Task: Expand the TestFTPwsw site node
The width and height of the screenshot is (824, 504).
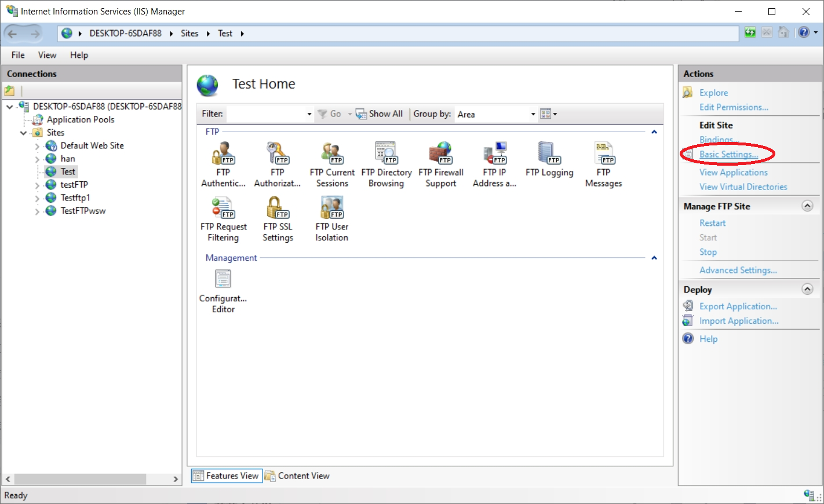Action: pos(37,211)
